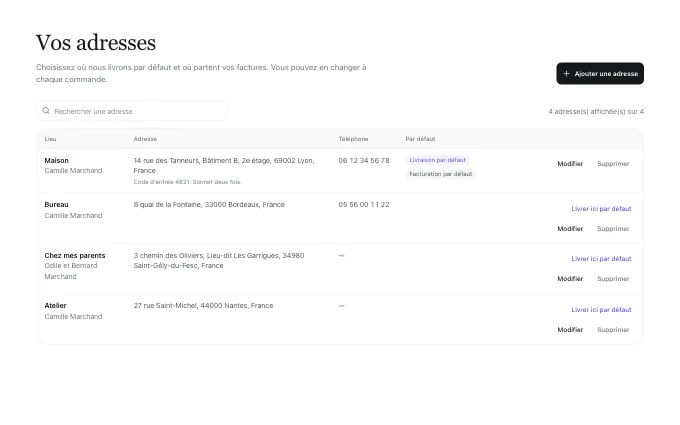
Task: Click the Lieu column header
Action: (x=50, y=139)
